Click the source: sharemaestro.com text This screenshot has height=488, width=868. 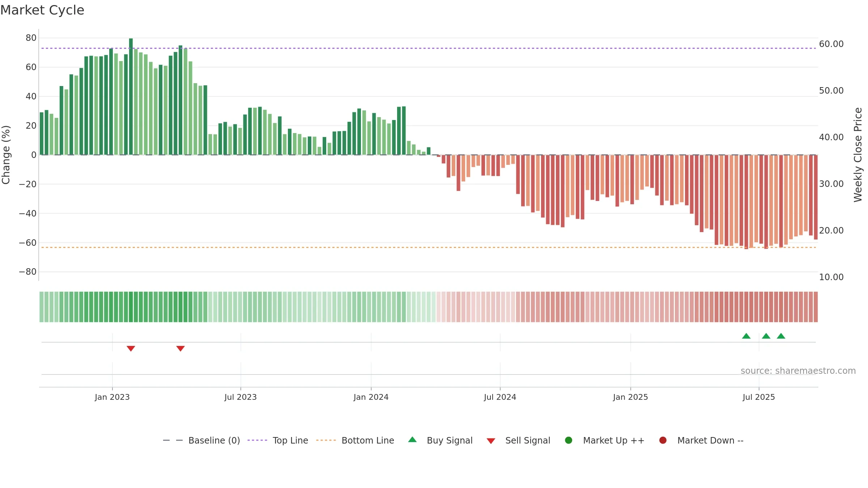[798, 371]
